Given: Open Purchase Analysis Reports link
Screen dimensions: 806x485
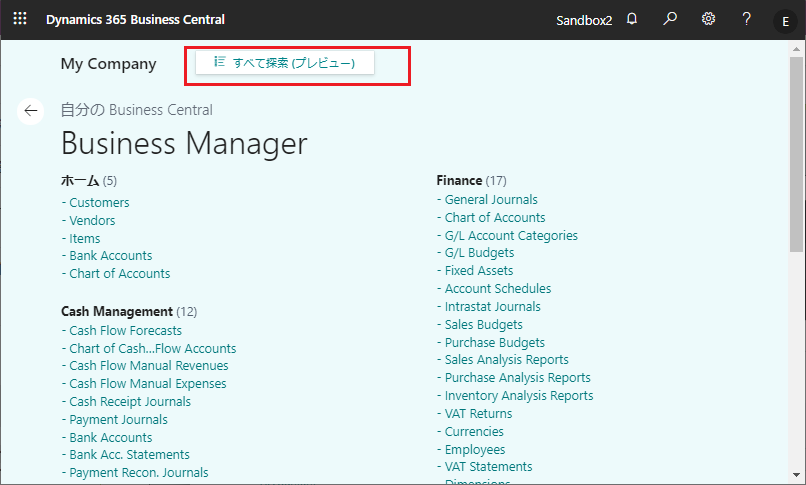Looking at the screenshot, I should [x=518, y=378].
